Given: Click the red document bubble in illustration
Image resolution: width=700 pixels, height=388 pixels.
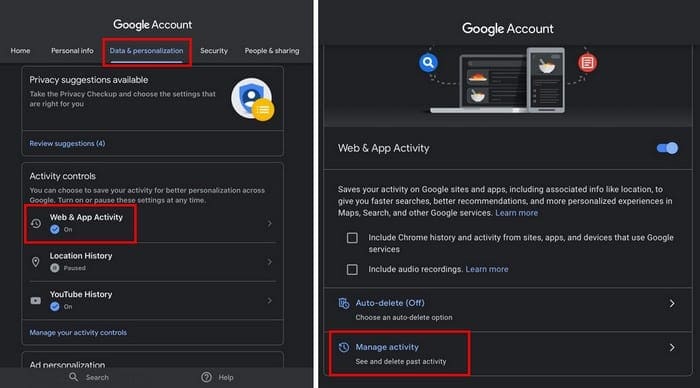Looking at the screenshot, I should [588, 63].
